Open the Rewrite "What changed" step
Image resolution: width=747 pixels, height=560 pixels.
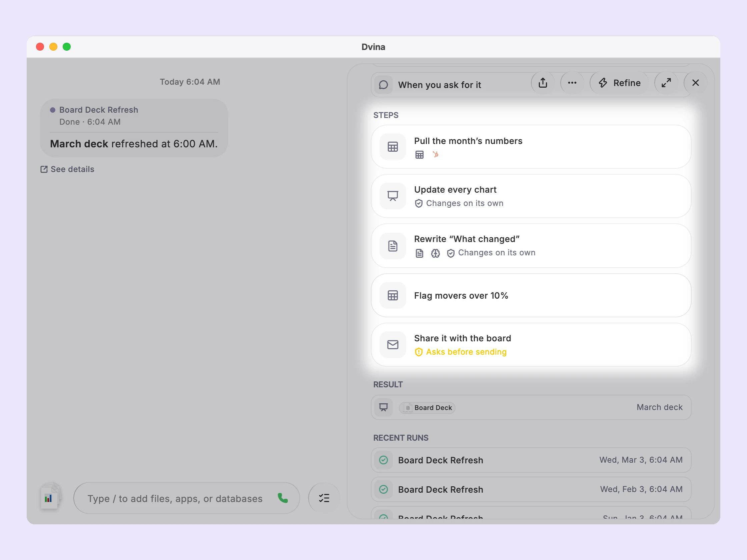[531, 246]
